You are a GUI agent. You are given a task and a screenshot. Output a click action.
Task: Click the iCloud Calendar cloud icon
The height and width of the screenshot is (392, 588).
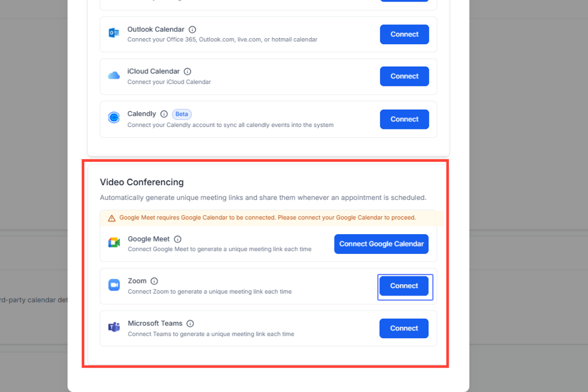(114, 75)
